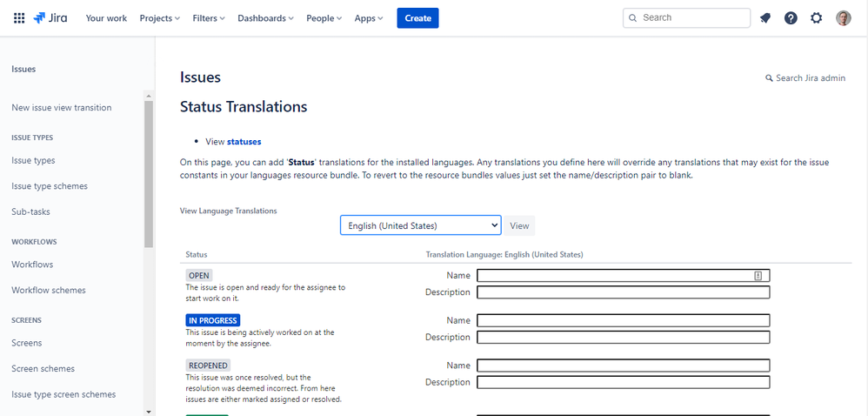Click the Translation Language column header
The image size is (868, 416).
(x=504, y=255)
